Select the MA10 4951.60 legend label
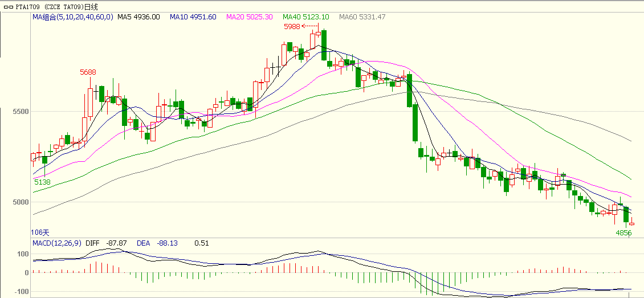 click(x=193, y=17)
